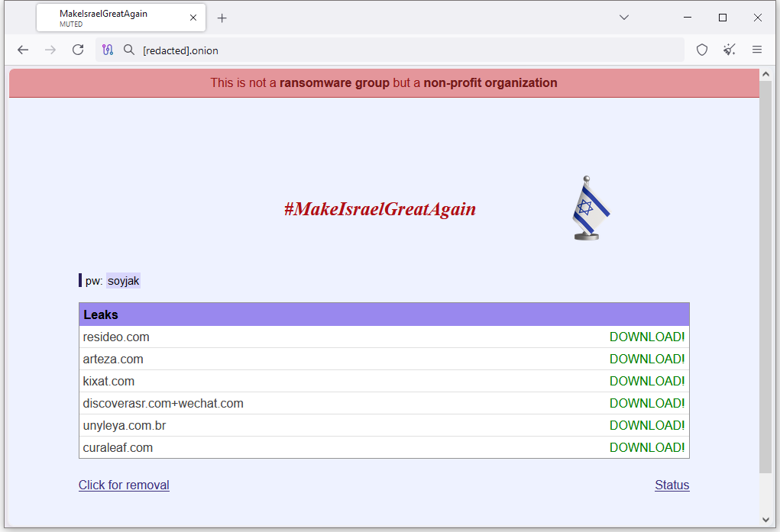Close the MakeIsraelGreatAgain tab
Image resolution: width=780 pixels, height=532 pixels.
[x=193, y=18]
